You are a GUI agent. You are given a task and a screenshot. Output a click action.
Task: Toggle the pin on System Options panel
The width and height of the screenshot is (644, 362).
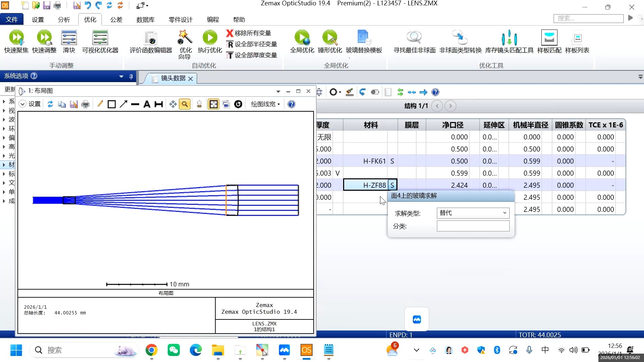pyautogui.click(x=131, y=76)
